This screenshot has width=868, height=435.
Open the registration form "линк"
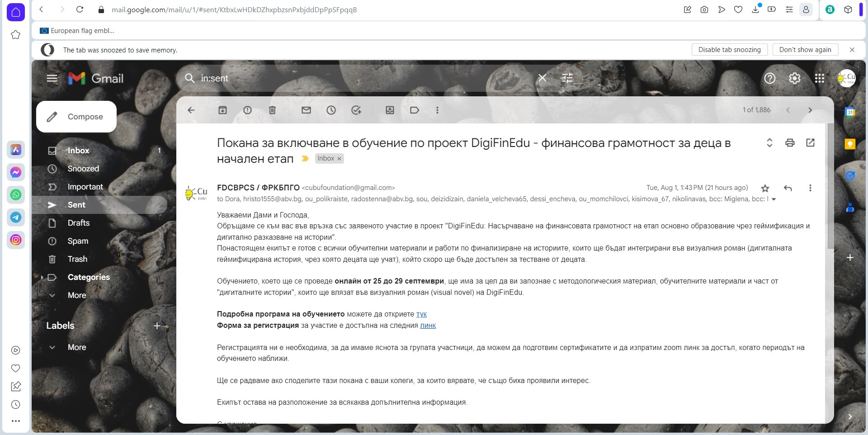pos(428,326)
